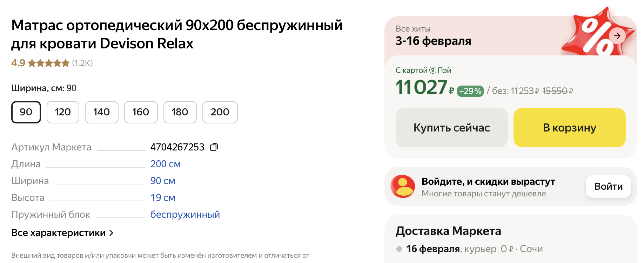Follow the 'беспружинный' spring block link
644x263 pixels.
tap(185, 215)
